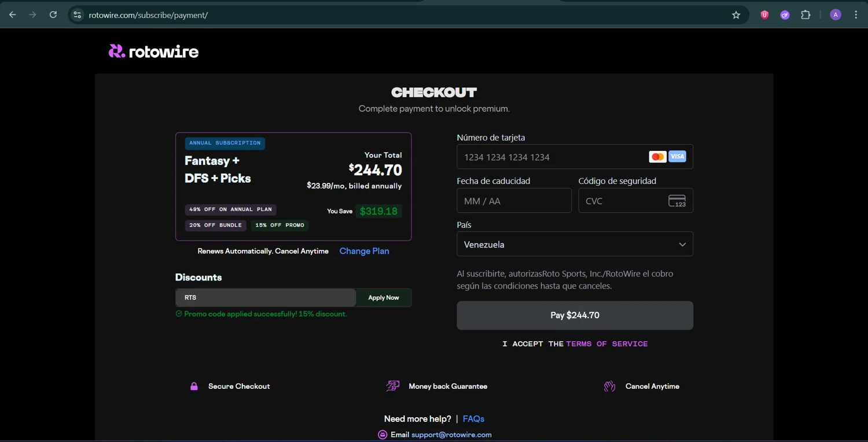Image resolution: width=868 pixels, height=442 pixels.
Task: Reload the page with the refresh icon
Action: pyautogui.click(x=53, y=15)
